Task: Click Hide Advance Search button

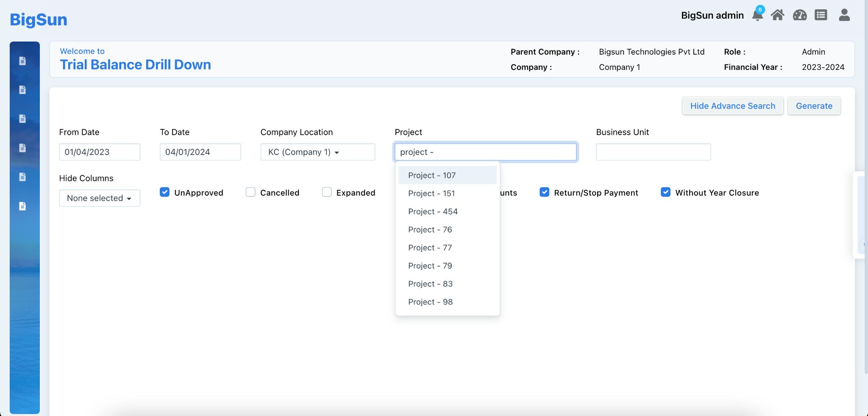Action: pyautogui.click(x=733, y=106)
